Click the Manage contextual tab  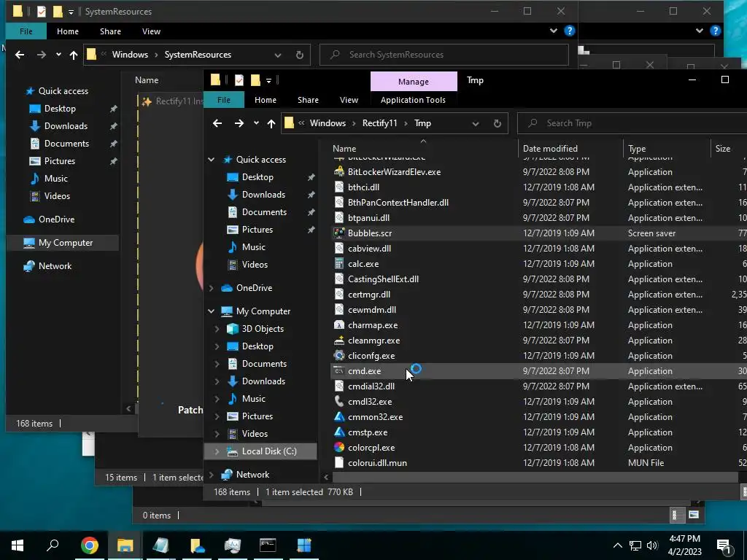pos(414,82)
